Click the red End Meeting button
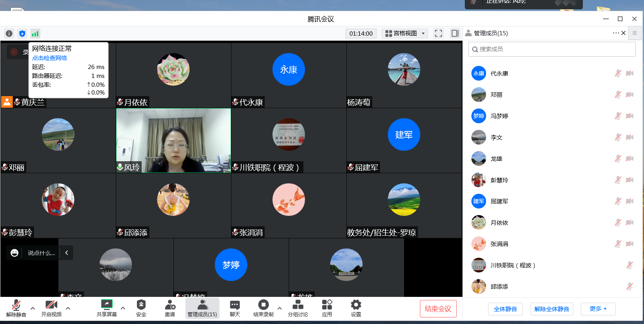This screenshot has width=644, height=324. 438,309
